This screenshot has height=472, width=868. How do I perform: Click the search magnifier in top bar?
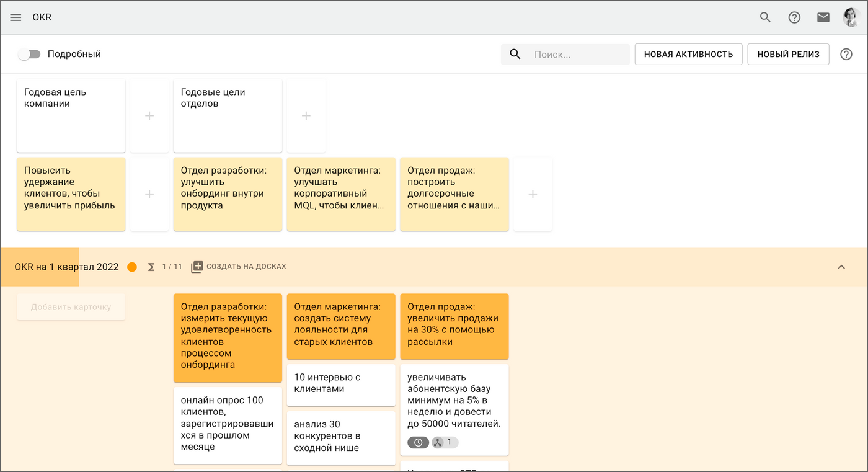765,17
